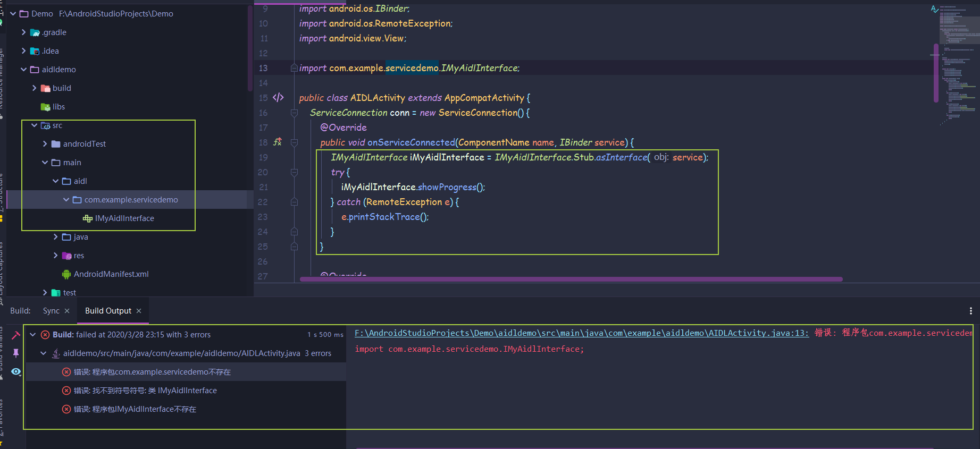Click the editor vertical scrollbar thumb
This screenshot has width=980, height=449.
(936, 73)
